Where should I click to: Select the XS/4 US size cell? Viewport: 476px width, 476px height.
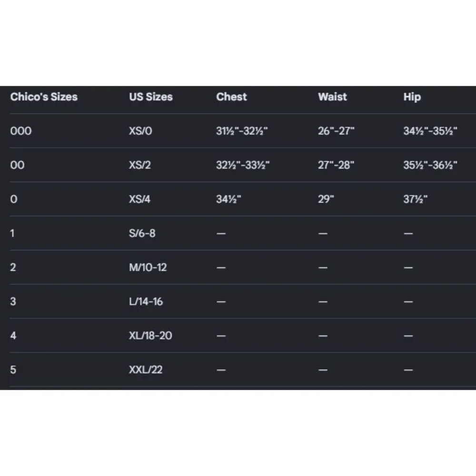point(139,199)
